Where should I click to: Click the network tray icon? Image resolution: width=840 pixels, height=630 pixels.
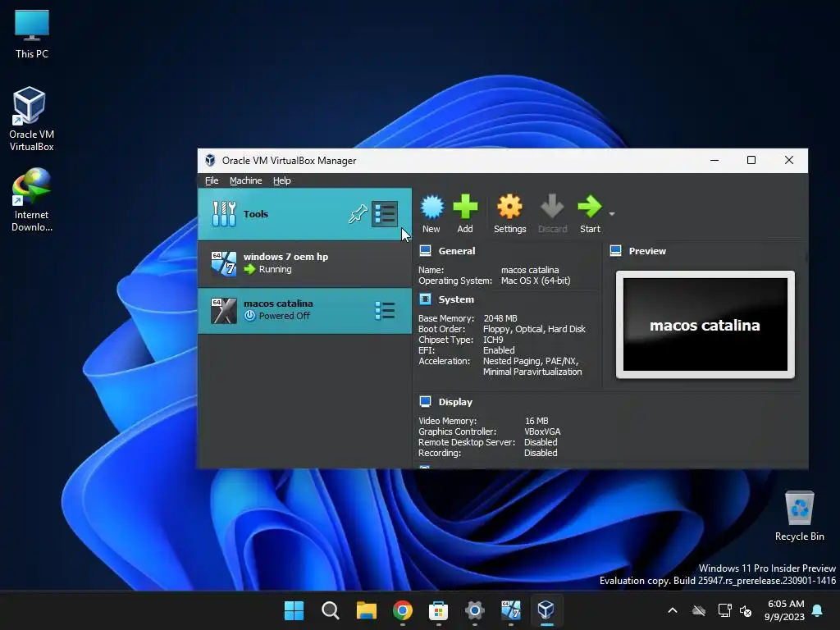pos(724,610)
